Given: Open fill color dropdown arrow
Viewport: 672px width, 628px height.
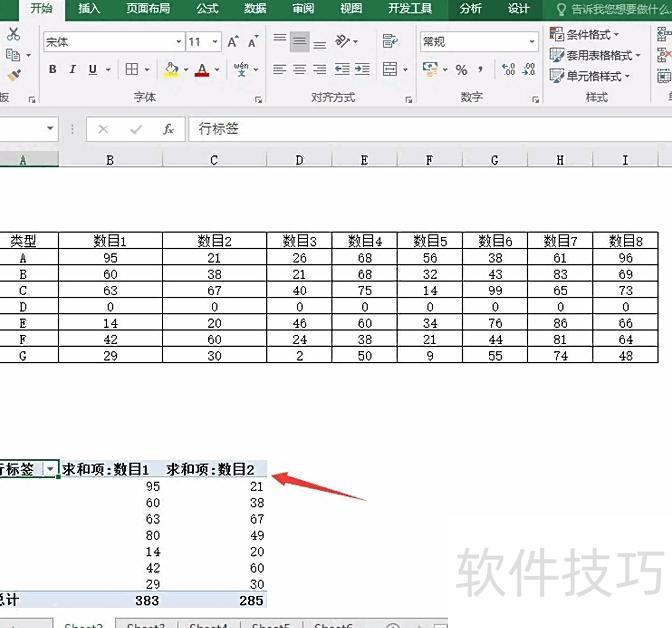Looking at the screenshot, I should coord(186,69).
